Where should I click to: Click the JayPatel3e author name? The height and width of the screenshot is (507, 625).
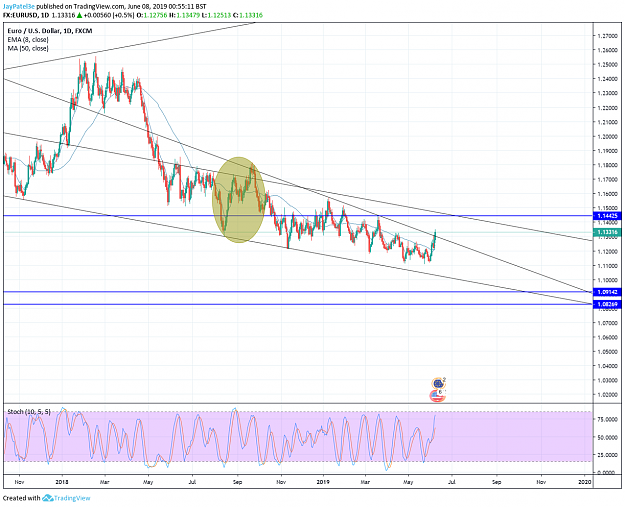coord(19,6)
